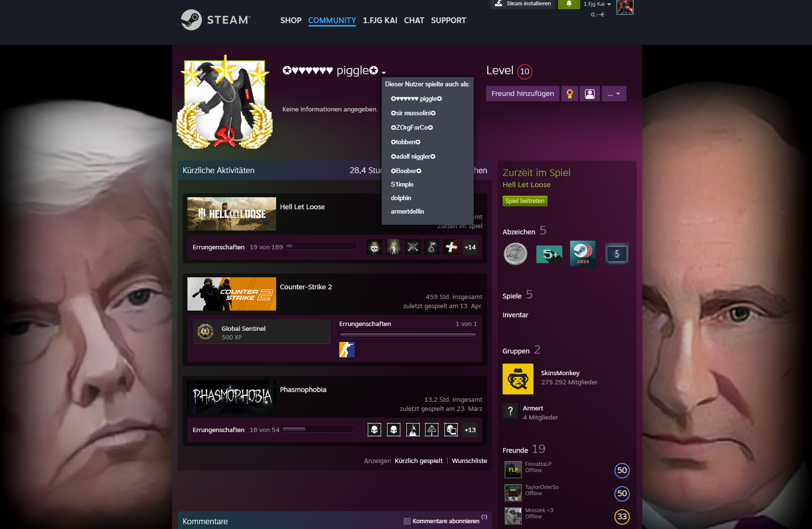Click the help (?) icon next to Kommentare abonnieren
Image resolution: width=812 pixels, height=529 pixels.
point(484,517)
